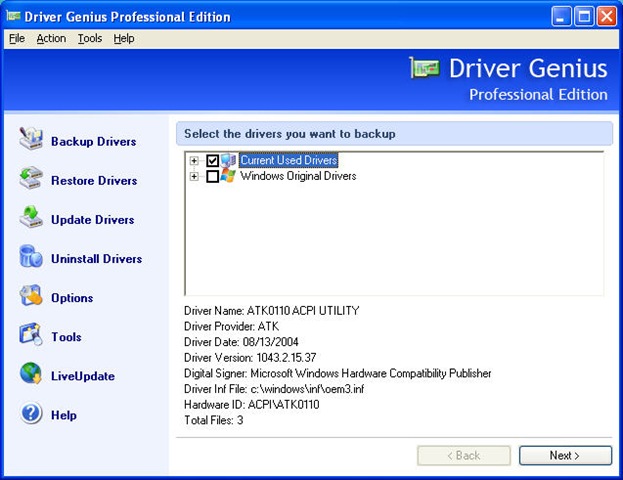Open the File menu

pyautogui.click(x=17, y=38)
